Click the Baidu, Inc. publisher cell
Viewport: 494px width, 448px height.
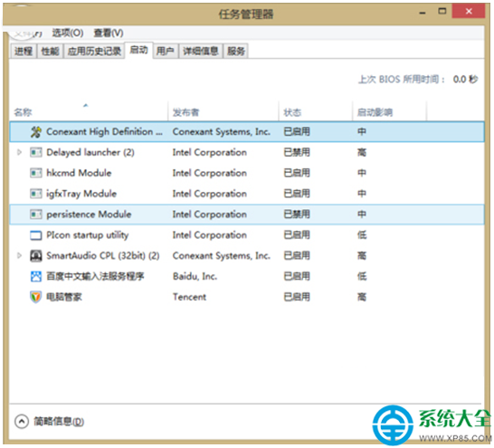pos(195,276)
